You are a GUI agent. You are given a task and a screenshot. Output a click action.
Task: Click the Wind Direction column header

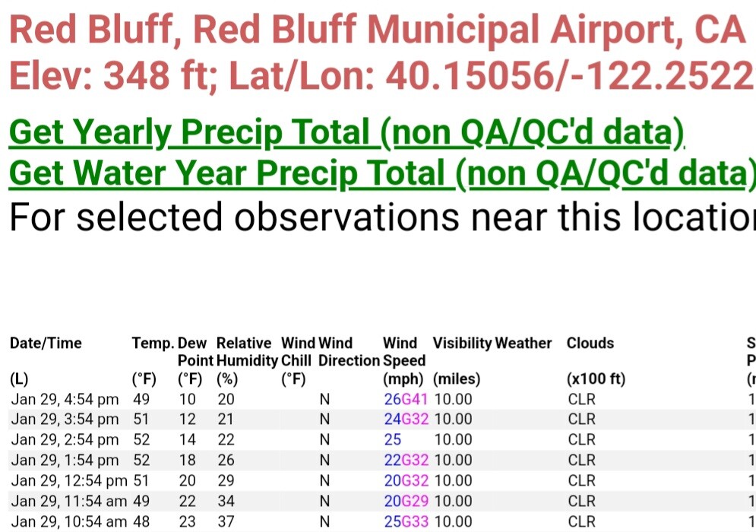pos(349,352)
